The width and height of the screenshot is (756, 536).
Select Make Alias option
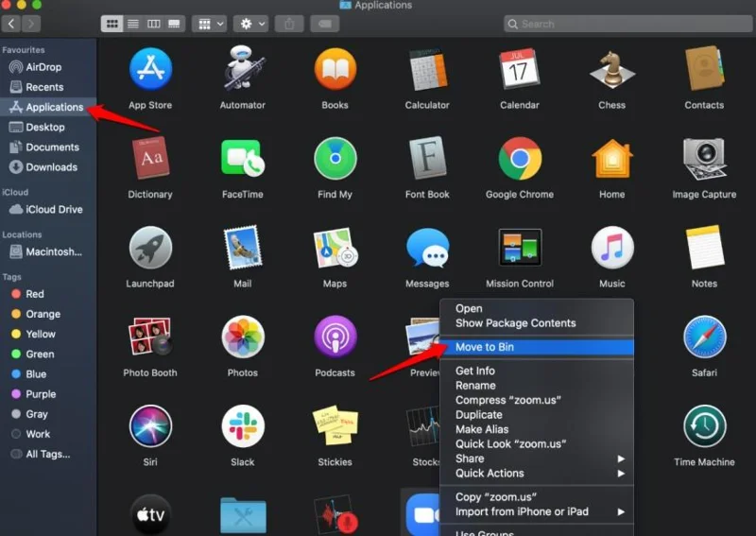(x=537, y=429)
